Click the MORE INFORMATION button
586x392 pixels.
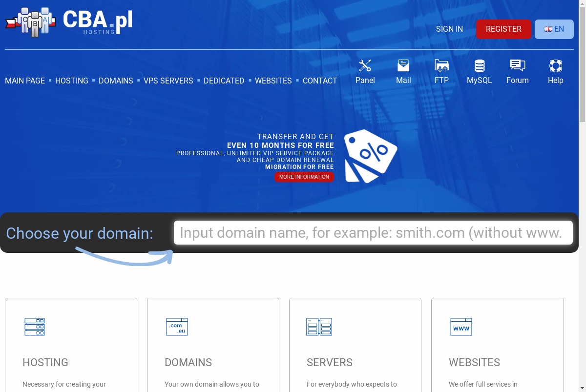[x=304, y=177]
